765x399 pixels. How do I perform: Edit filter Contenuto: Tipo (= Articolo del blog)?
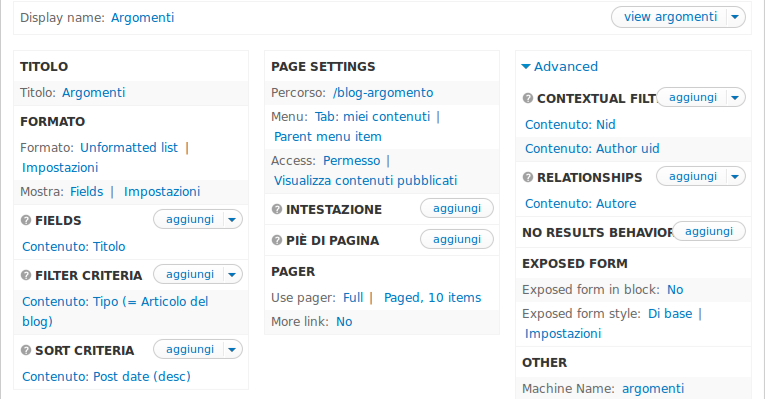point(115,312)
